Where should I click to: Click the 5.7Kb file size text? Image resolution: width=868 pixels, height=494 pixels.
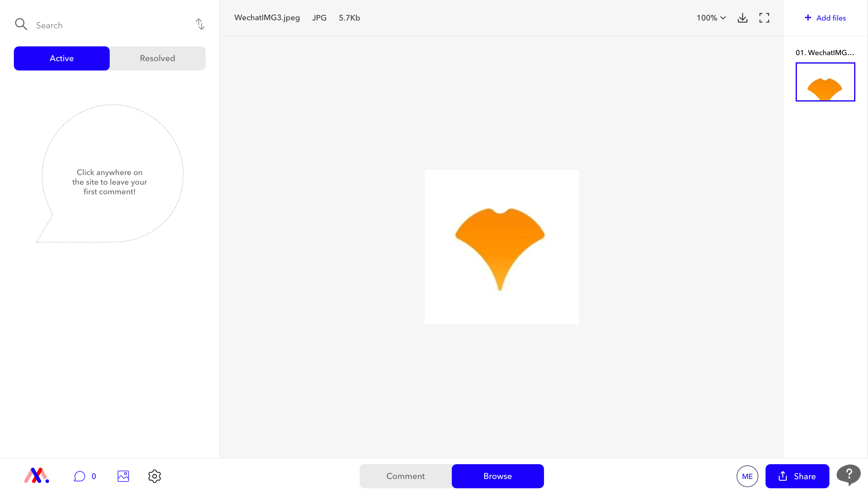[349, 18]
